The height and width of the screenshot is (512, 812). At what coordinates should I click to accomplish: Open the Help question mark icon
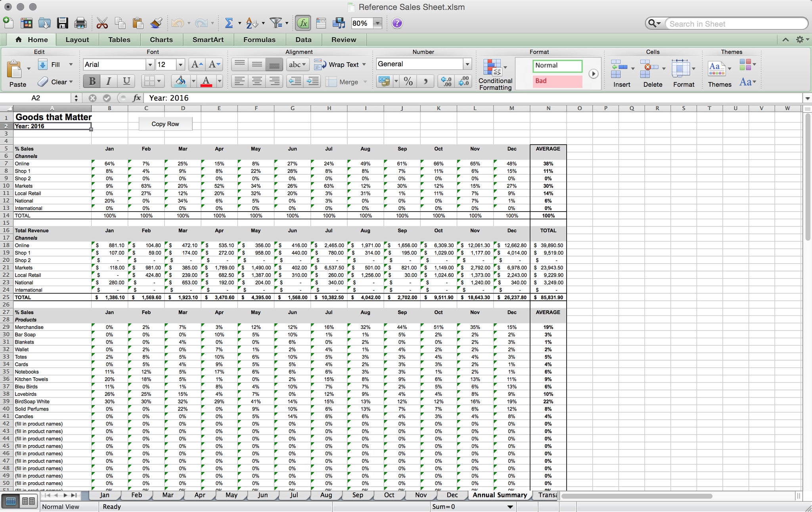coord(397,23)
